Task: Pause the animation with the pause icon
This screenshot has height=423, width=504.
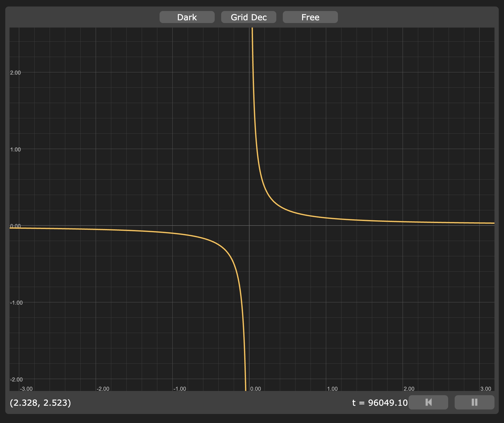Action: [x=474, y=402]
